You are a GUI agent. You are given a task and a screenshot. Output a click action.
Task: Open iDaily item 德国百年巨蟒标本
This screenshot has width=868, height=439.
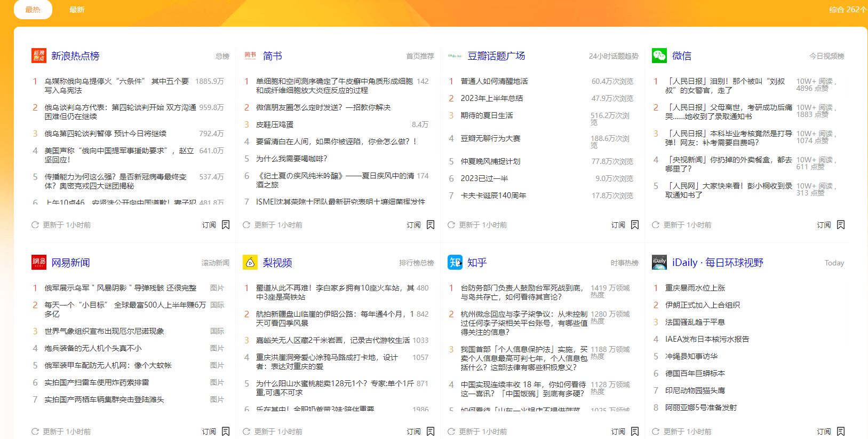pyautogui.click(x=695, y=373)
